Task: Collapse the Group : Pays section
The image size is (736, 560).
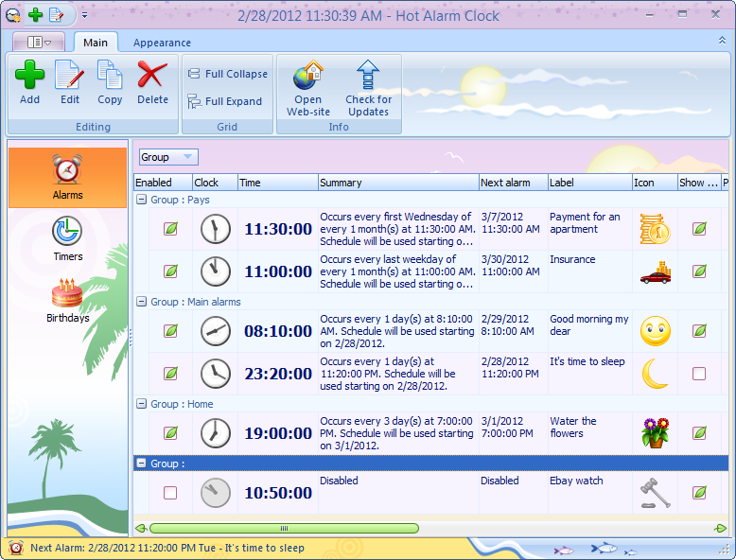Action: pos(142,200)
